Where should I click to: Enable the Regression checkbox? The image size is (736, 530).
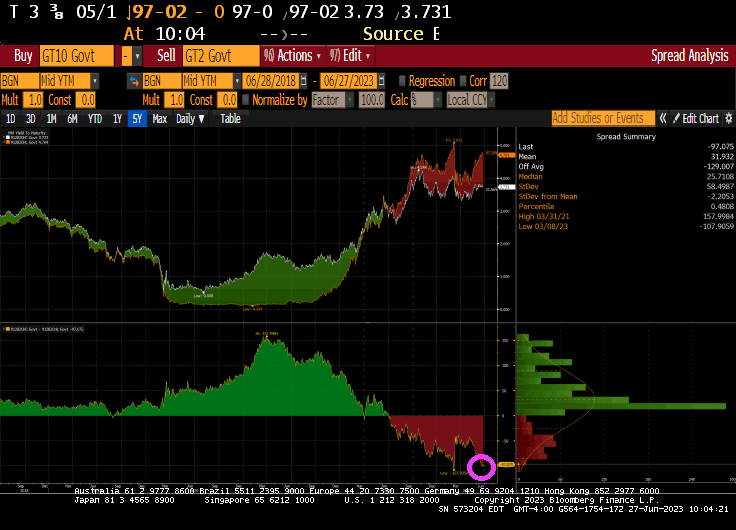coord(404,81)
